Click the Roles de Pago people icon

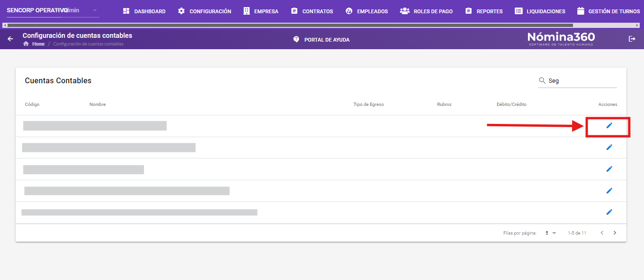[x=404, y=11]
